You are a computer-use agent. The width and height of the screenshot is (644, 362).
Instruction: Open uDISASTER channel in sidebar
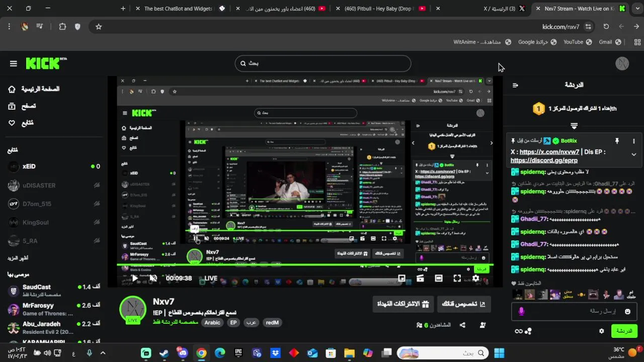coord(54,185)
